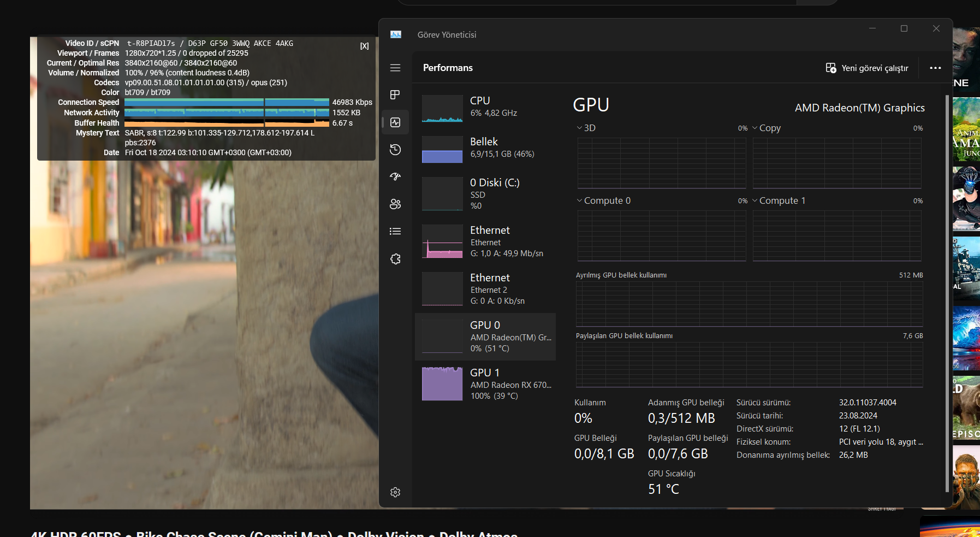
Task: Open the Users icon in sidebar
Action: point(395,204)
